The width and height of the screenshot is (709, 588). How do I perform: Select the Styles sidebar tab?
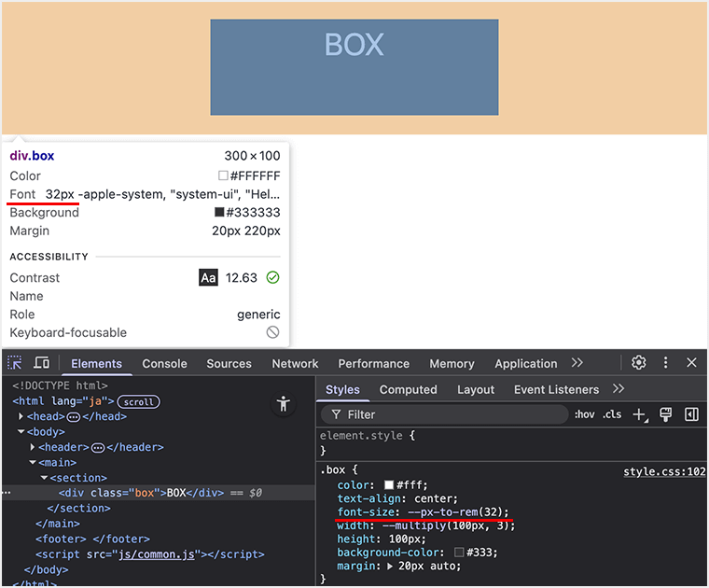342,389
